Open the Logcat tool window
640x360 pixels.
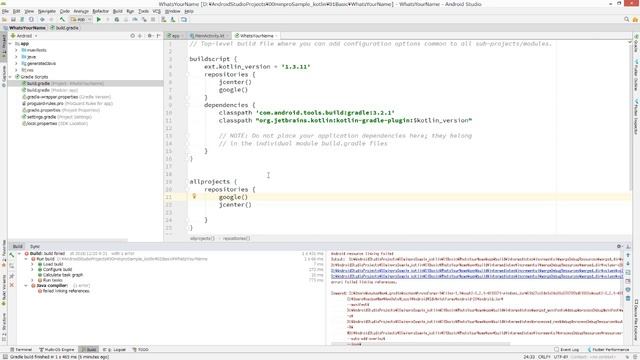(x=114, y=350)
